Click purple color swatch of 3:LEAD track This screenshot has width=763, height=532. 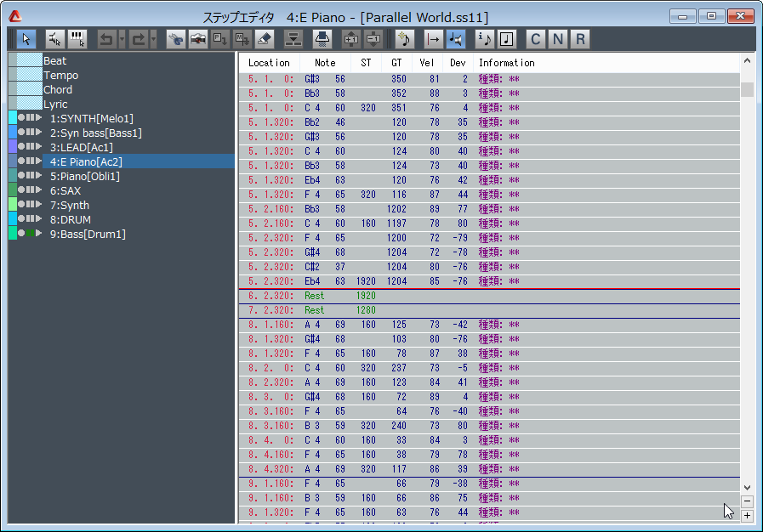tap(13, 146)
